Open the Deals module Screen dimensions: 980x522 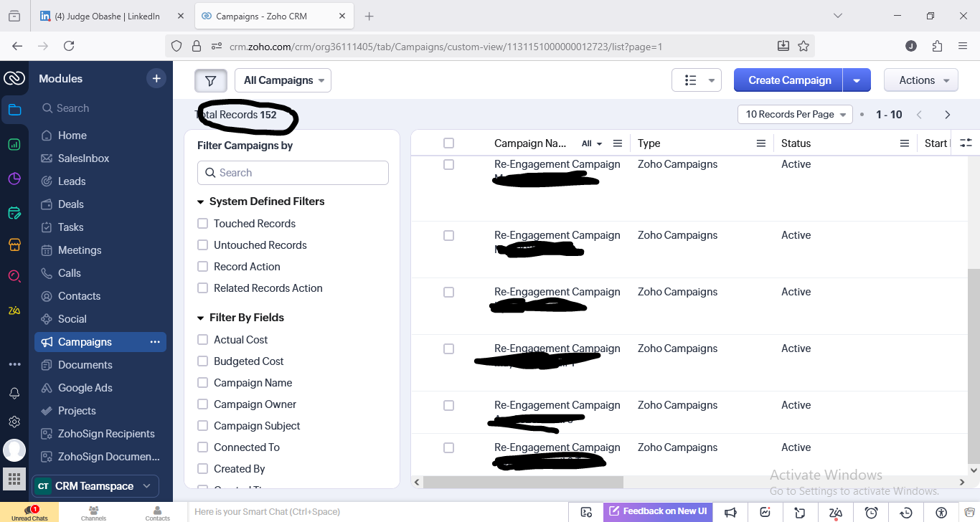tap(100, 204)
